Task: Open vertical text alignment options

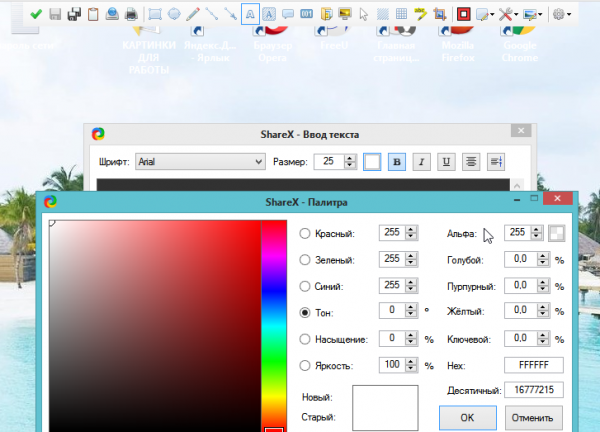Action: tap(496, 162)
